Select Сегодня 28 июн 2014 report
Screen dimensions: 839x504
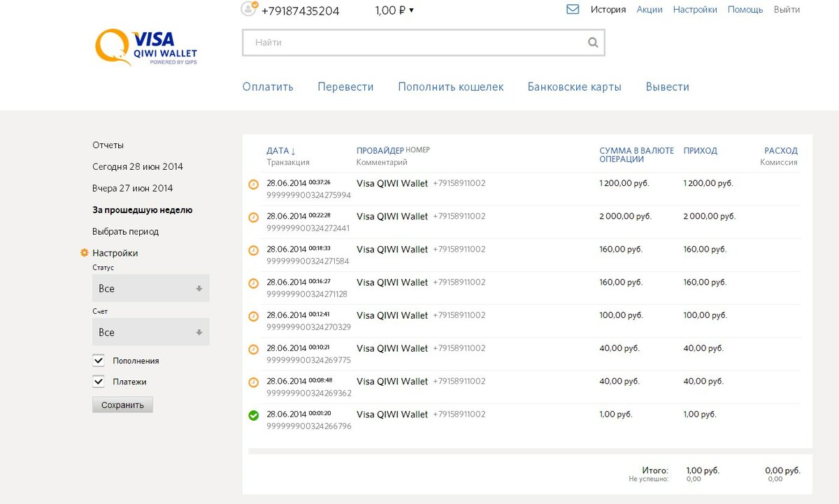click(138, 166)
